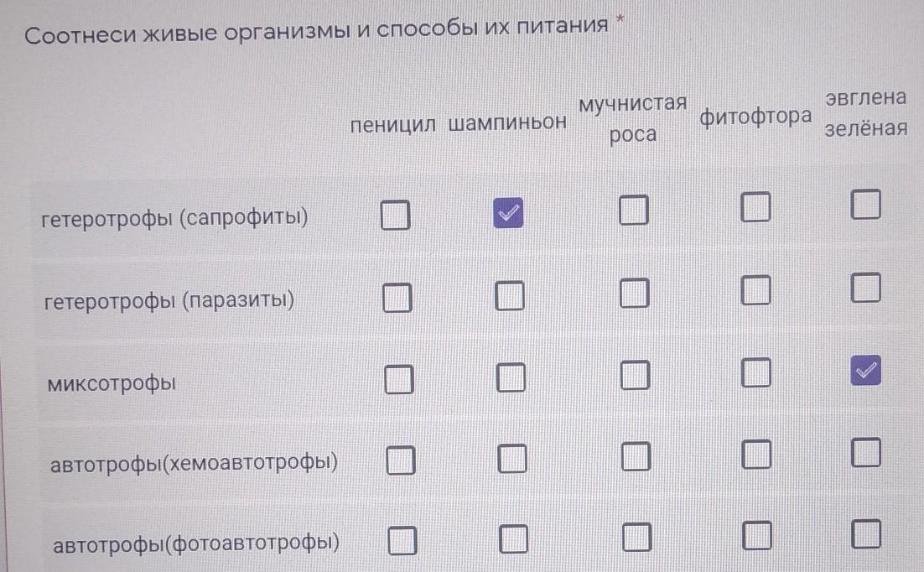This screenshot has width=924, height=572.
Task: Check фитофтора in гетеротрофы (сапрофиты) row
Action: 755,206
